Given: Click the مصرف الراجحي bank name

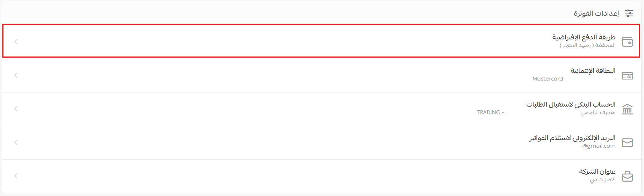Looking at the screenshot, I should [x=598, y=112].
